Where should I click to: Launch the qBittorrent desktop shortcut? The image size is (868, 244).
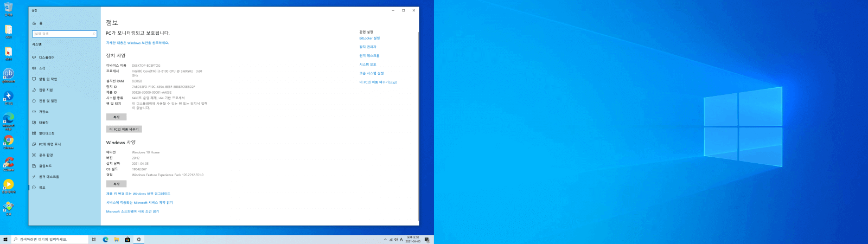click(x=9, y=75)
